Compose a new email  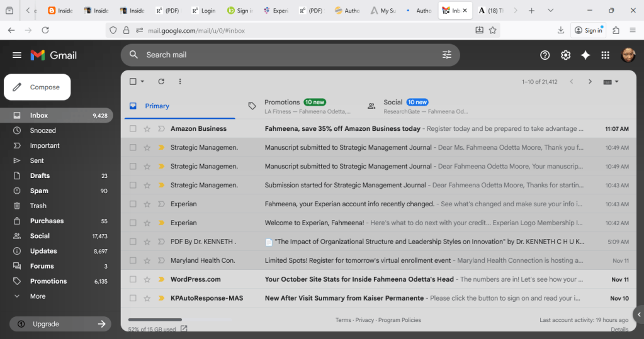[x=37, y=87]
